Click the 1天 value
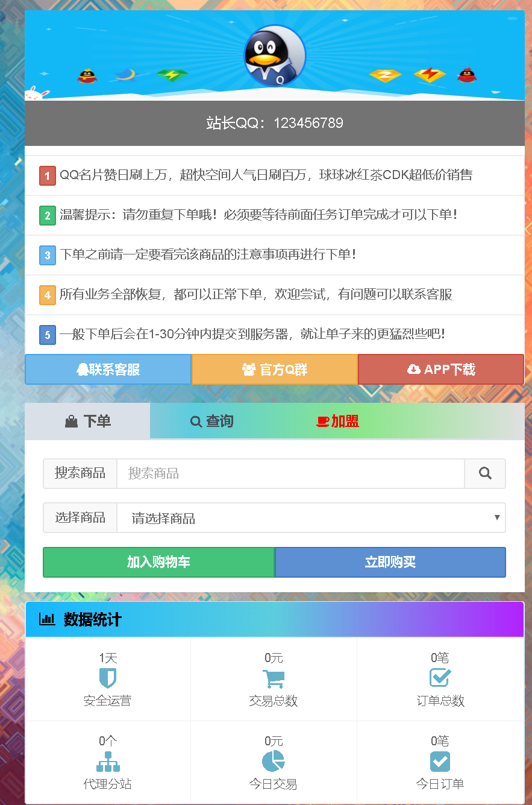 (108, 658)
